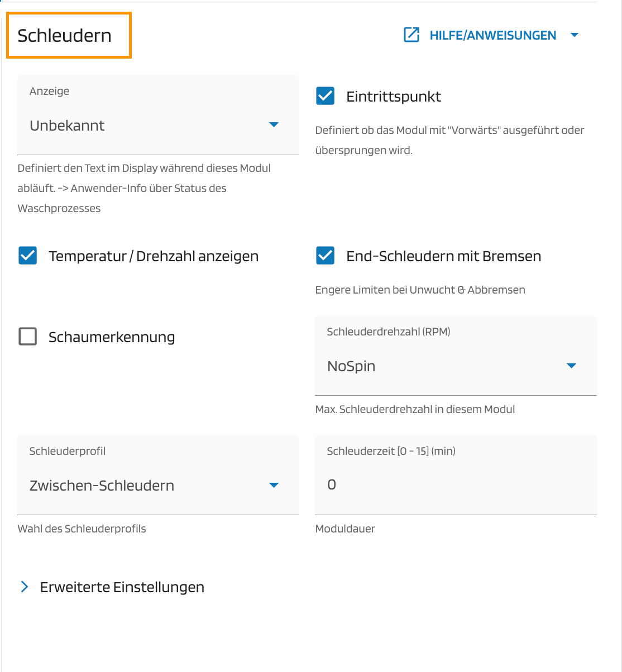Viewport: 622px width, 672px height.
Task: Open the Anzeige dropdown showing Unbekannt
Action: (x=158, y=126)
